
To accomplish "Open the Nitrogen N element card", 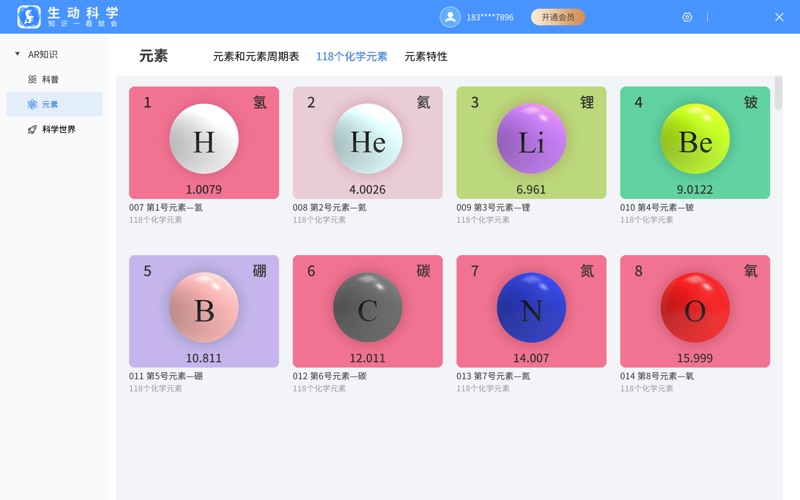I will tap(532, 311).
